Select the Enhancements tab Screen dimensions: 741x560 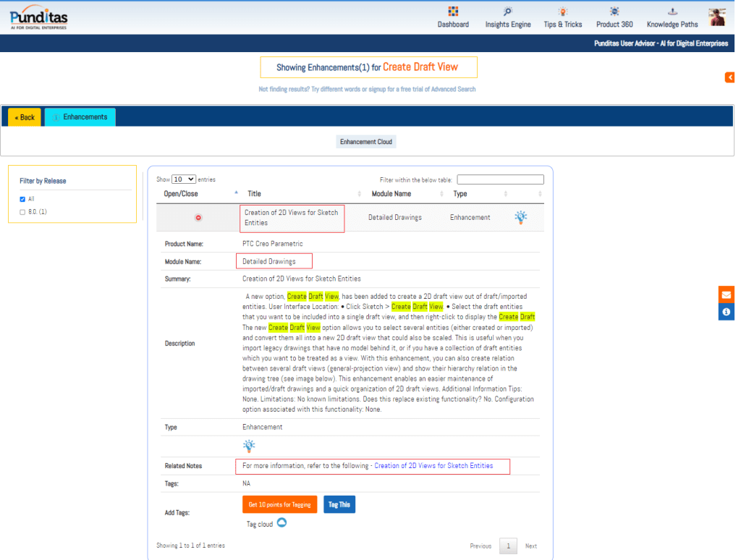80,117
